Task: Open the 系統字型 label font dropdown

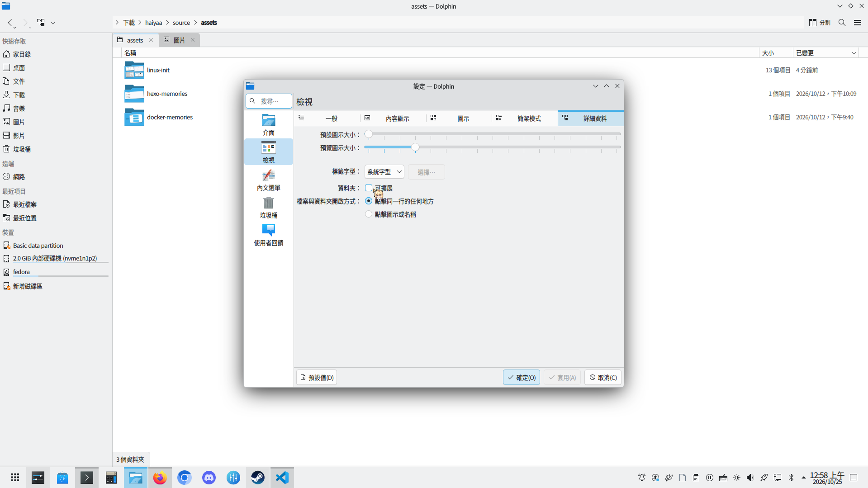Action: coord(384,172)
